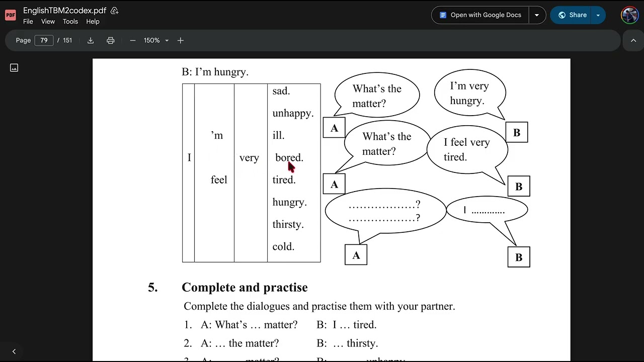Screen dimensions: 644x362
Task: Click 'A: … the matter?' in exercise 2
Action: (239, 343)
